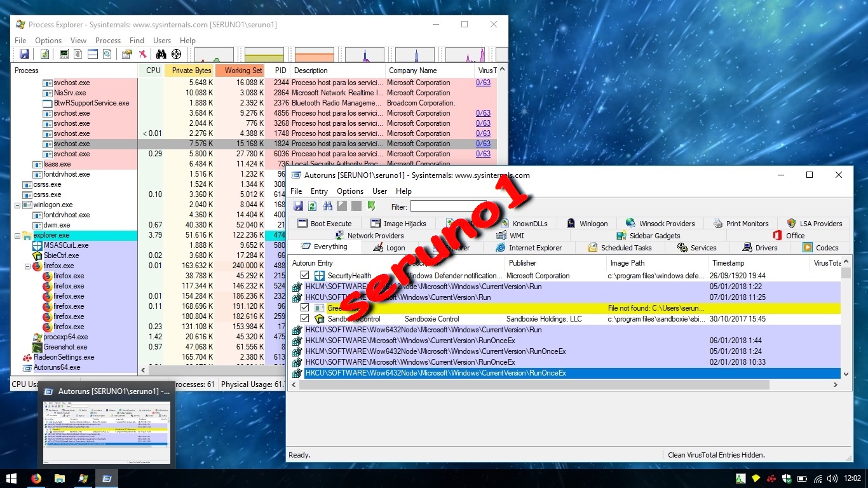Switch to the Logon tab
Viewport: 868px width, 488px height.
point(389,248)
